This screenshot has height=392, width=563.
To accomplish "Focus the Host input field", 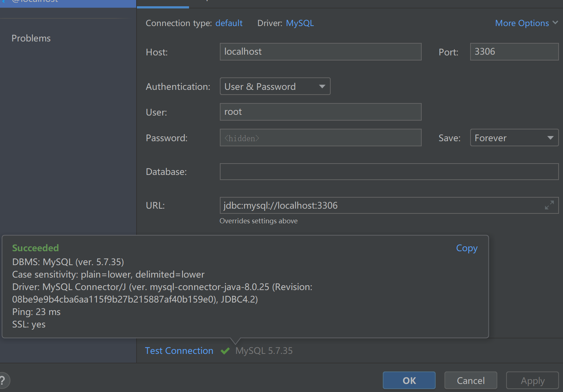I will pos(320,52).
